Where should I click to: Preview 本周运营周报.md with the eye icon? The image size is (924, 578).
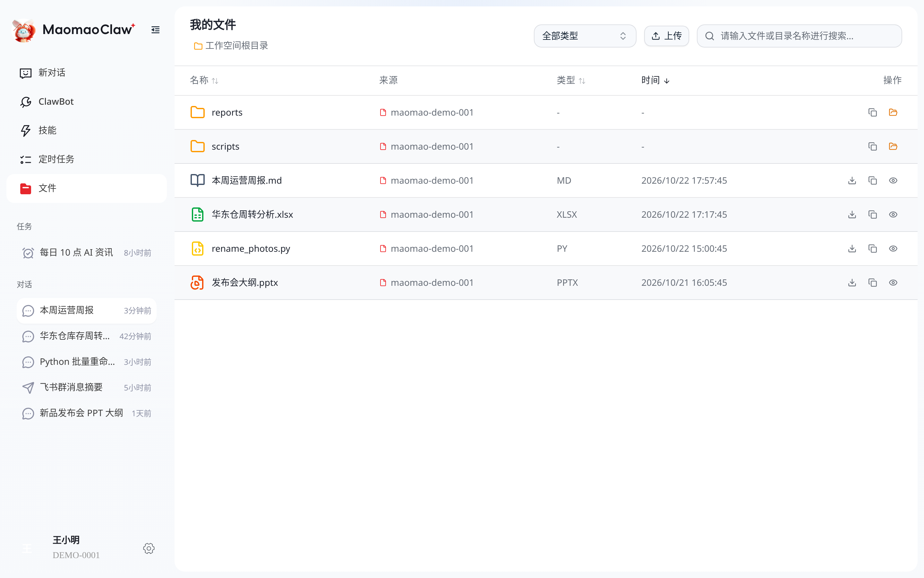(893, 180)
